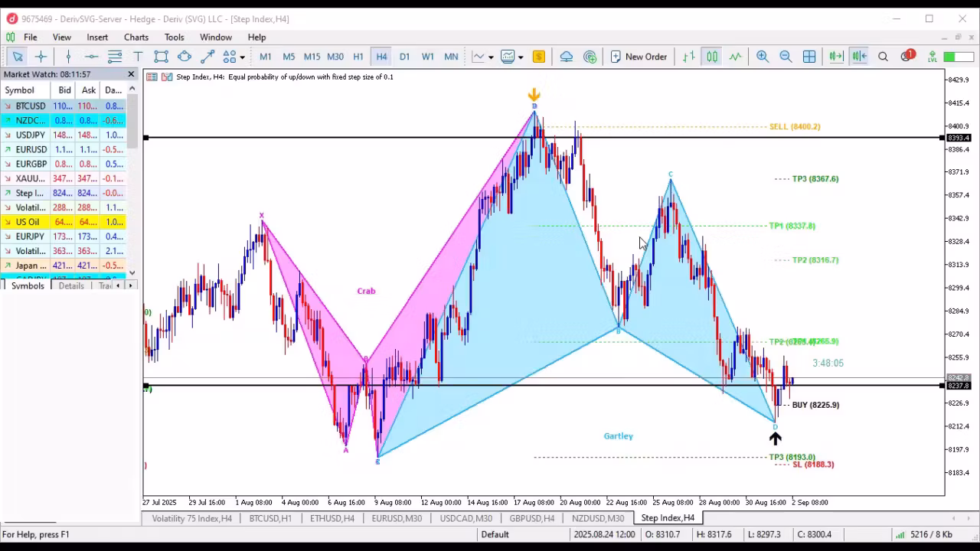Click the LVL level icon
The height and width of the screenshot is (551, 980).
[932, 57]
